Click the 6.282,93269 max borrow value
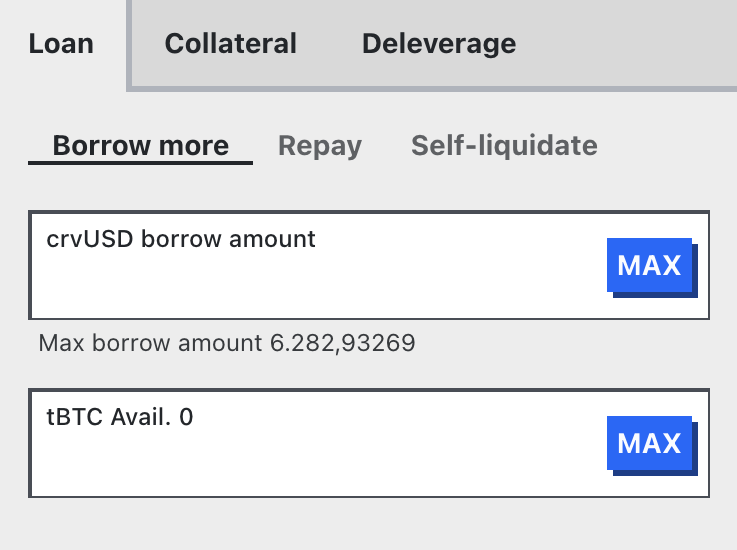737x550 pixels. click(342, 344)
